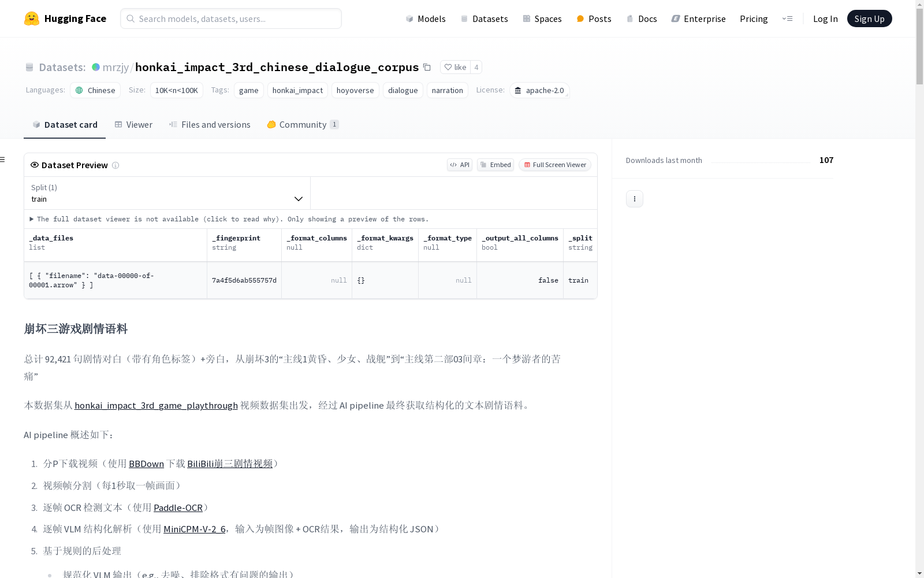Click the search magnifier icon
The image size is (924, 578).
131,18
